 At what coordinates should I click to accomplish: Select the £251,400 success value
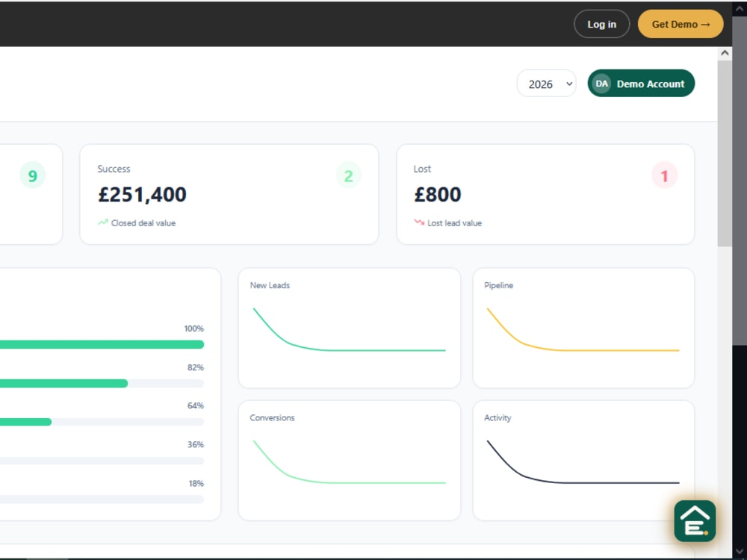[142, 194]
